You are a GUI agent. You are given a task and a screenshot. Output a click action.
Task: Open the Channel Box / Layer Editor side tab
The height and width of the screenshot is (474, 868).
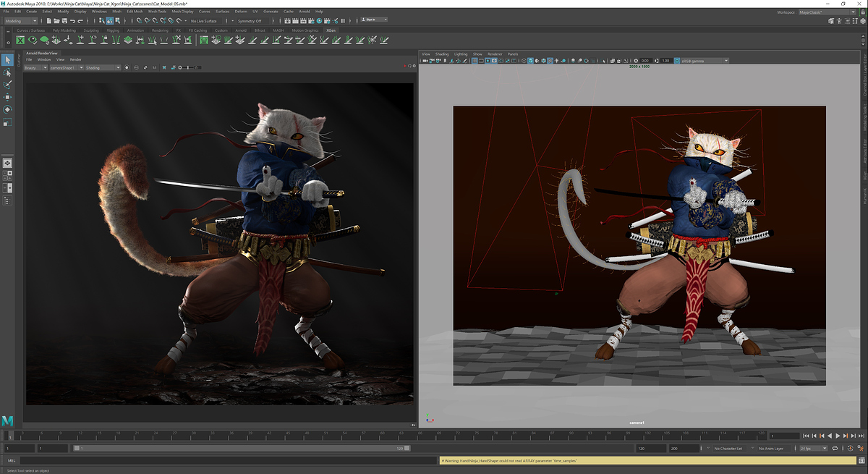(x=864, y=76)
